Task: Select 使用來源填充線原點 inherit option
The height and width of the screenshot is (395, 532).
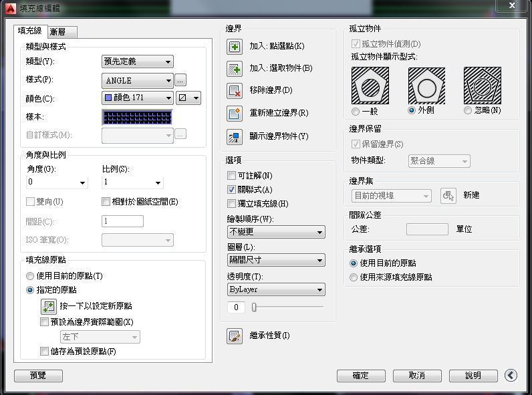Action: pos(353,277)
